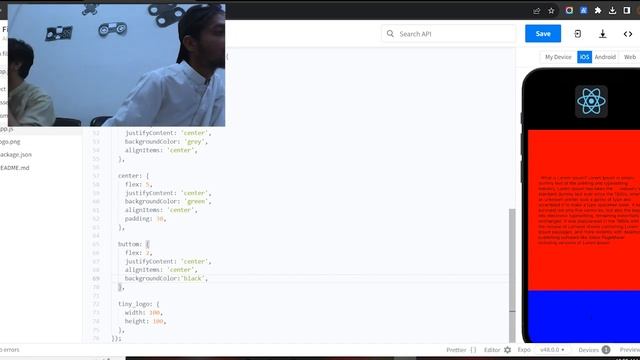Screen dimensions: 640x360
Task: Click the 'width: 100' code line
Action: pyautogui.click(x=144, y=313)
